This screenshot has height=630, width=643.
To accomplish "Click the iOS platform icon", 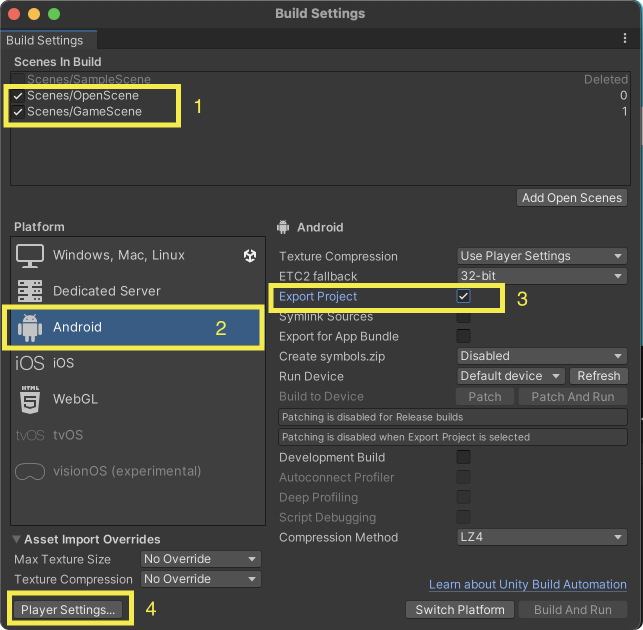I will 30,363.
